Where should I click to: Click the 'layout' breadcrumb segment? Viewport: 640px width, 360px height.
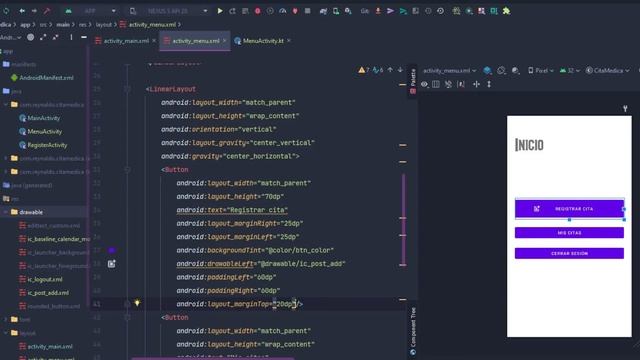pyautogui.click(x=104, y=24)
